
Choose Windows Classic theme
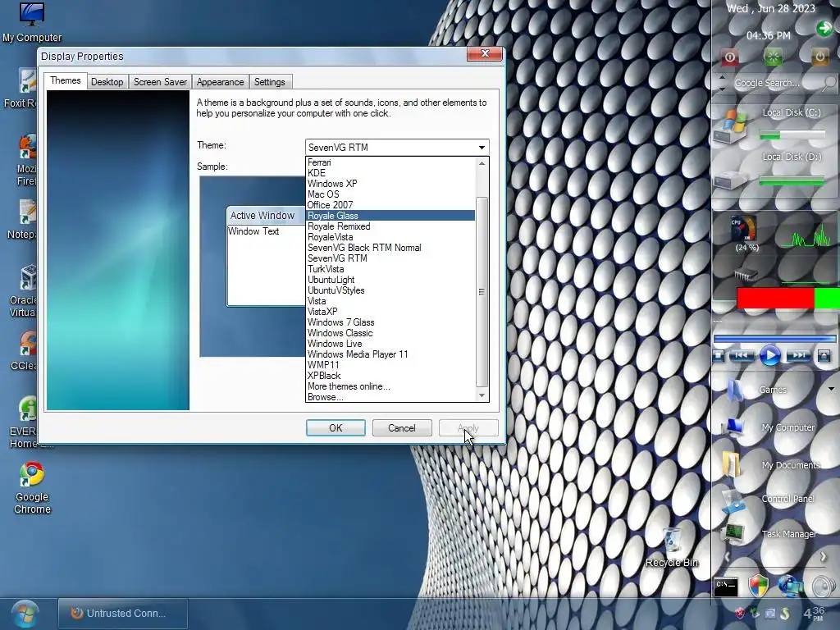pos(390,333)
